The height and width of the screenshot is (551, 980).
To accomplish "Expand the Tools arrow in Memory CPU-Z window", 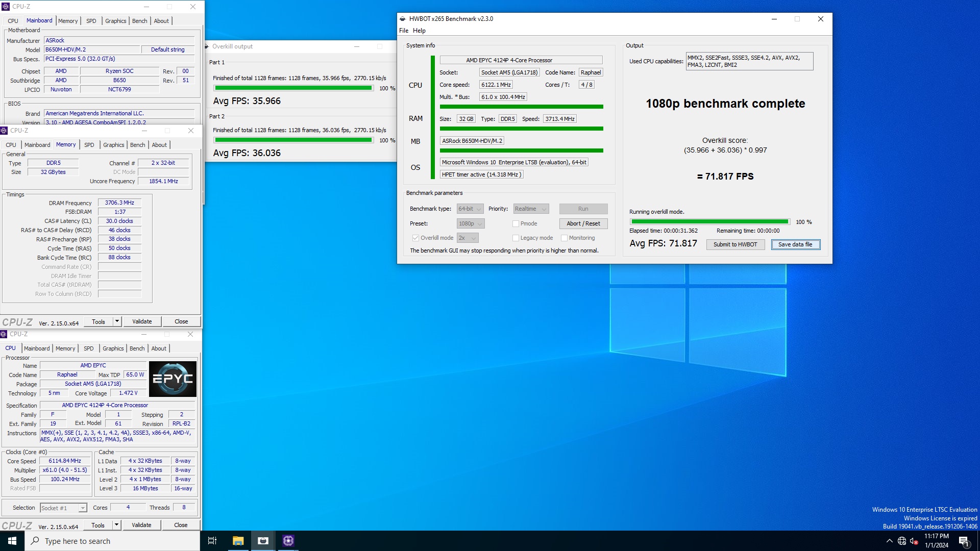I will tap(117, 321).
